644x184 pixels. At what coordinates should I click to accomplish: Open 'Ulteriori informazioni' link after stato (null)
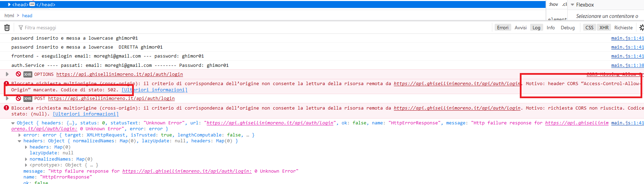pyautogui.click(x=86, y=114)
